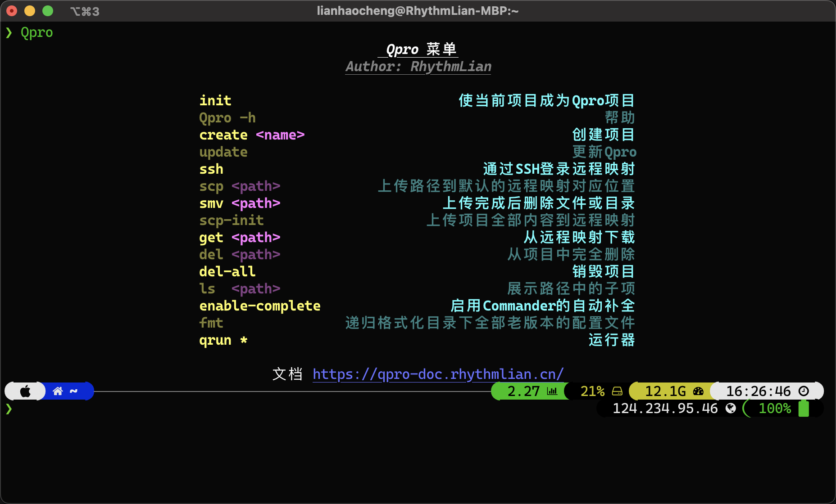Click the 'qrun *' command entry

point(223,340)
